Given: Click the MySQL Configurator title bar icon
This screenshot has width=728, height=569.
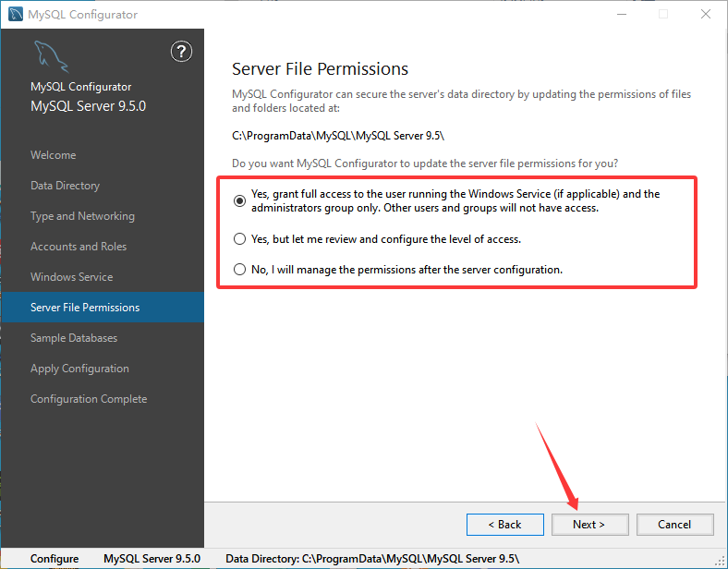Looking at the screenshot, I should click(x=16, y=14).
